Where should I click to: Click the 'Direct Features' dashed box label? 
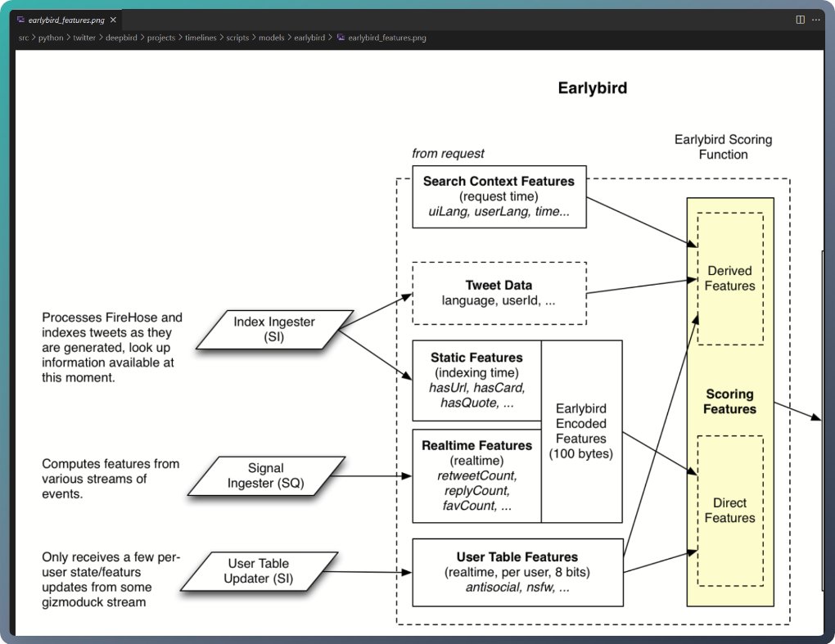(729, 511)
